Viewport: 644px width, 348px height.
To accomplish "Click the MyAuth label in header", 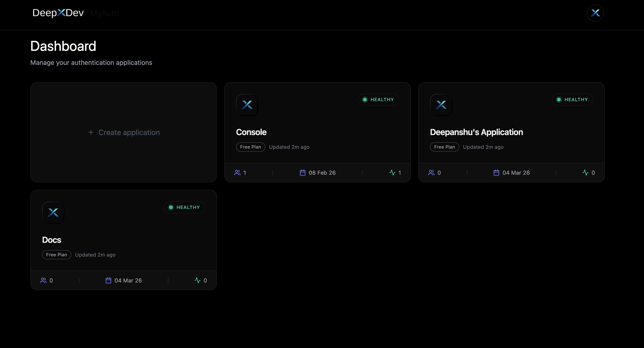I will pyautogui.click(x=104, y=13).
